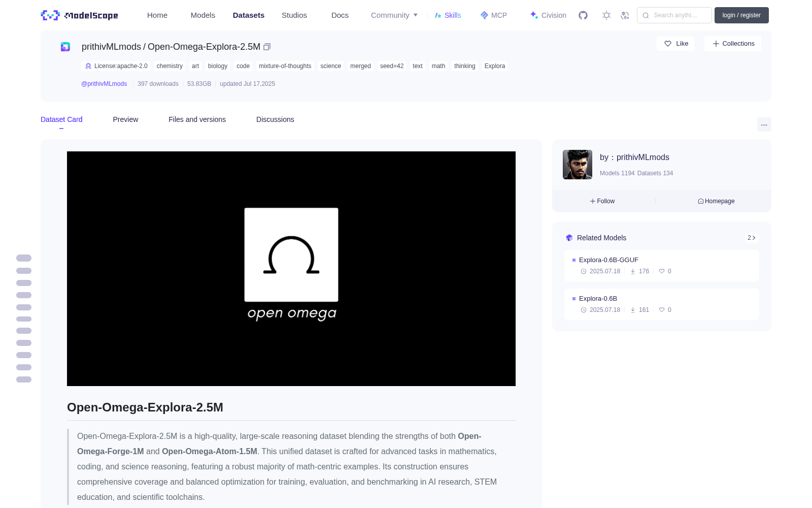812x508 pixels.
Task: Open the Skills nav item
Action: pyautogui.click(x=448, y=15)
